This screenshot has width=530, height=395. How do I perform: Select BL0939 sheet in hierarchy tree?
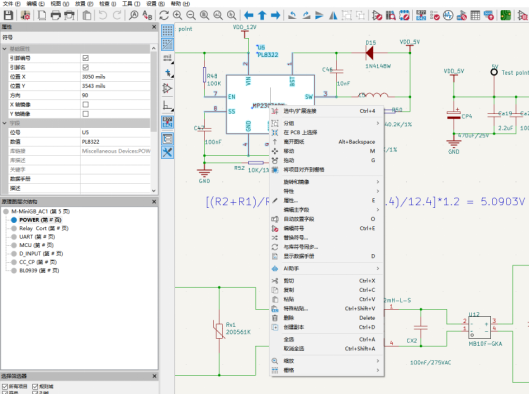click(x=39, y=271)
